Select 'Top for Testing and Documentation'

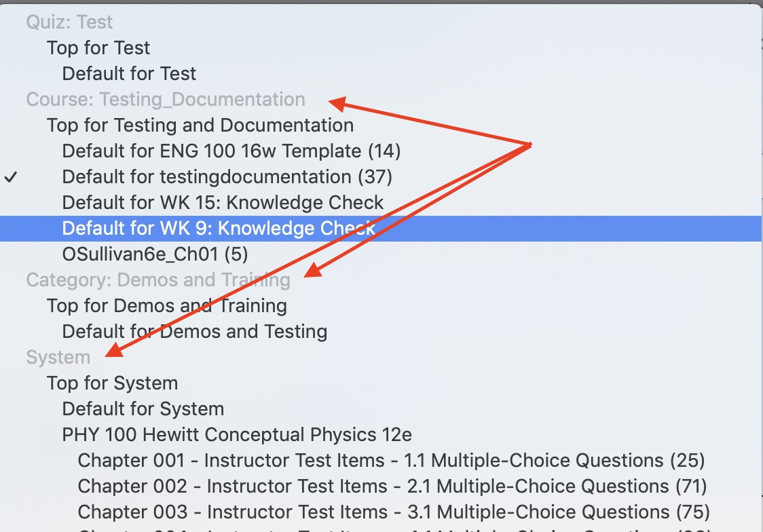pos(200,126)
